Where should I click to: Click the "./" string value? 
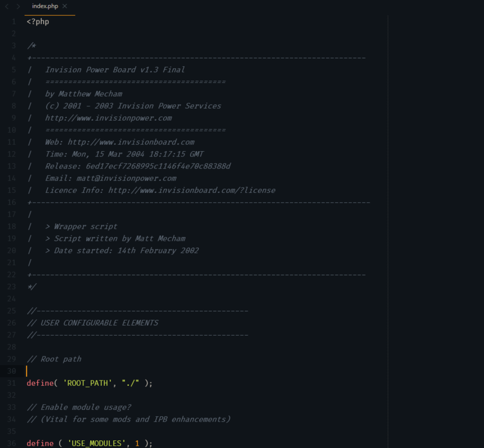click(130, 383)
